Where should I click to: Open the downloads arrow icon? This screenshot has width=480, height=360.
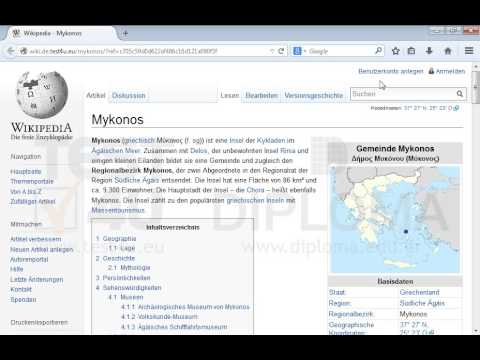tap(429, 51)
